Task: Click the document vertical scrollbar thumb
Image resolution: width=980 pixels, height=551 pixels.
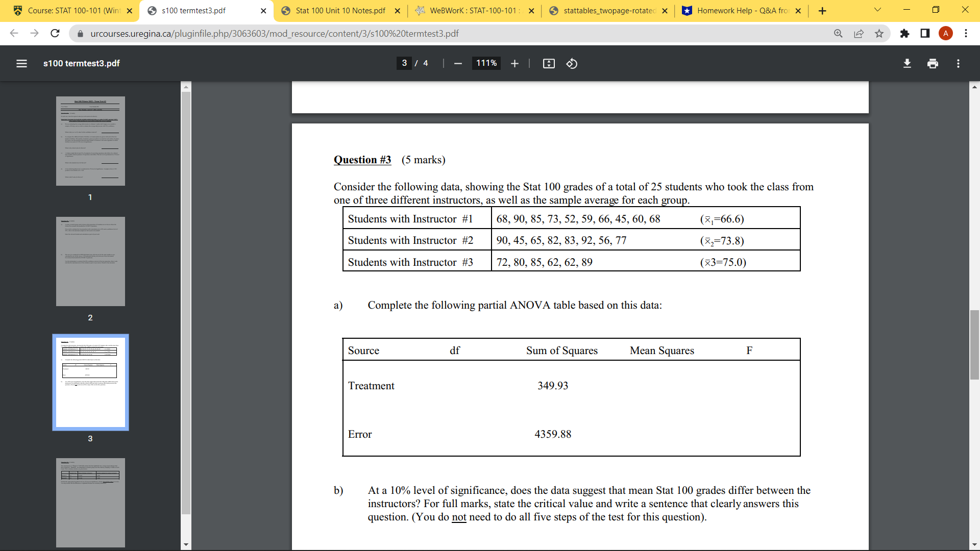Action: pyautogui.click(x=974, y=344)
